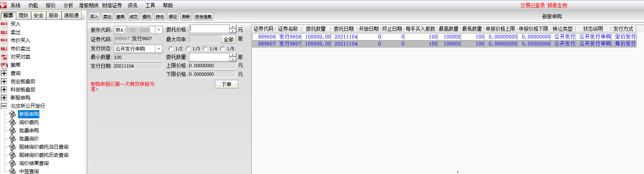This screenshot has width=644, height=174.
Task: Switch to the 理财 tab
Action: coord(23,16)
